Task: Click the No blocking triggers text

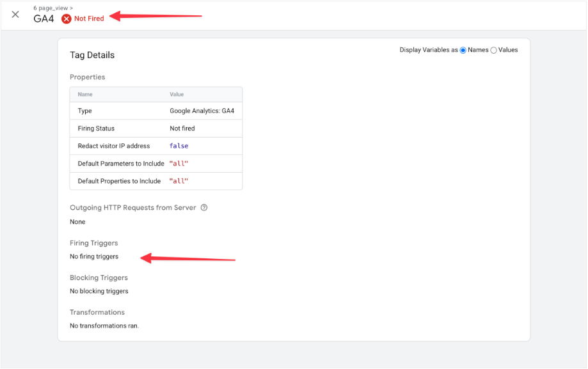Action: point(99,292)
